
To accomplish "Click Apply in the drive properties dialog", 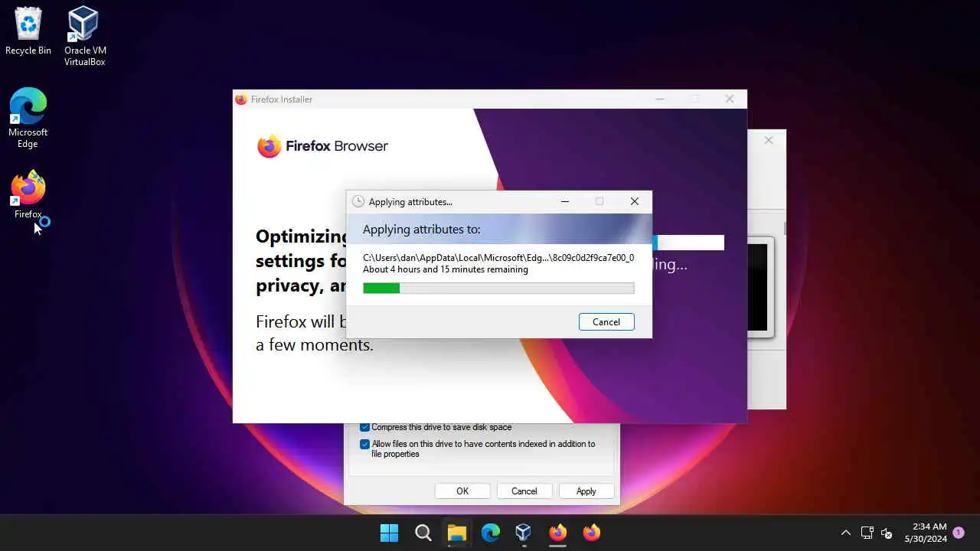I will coord(586,491).
